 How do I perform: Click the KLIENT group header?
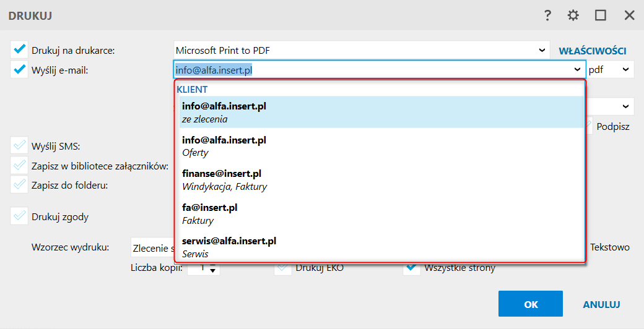[192, 90]
